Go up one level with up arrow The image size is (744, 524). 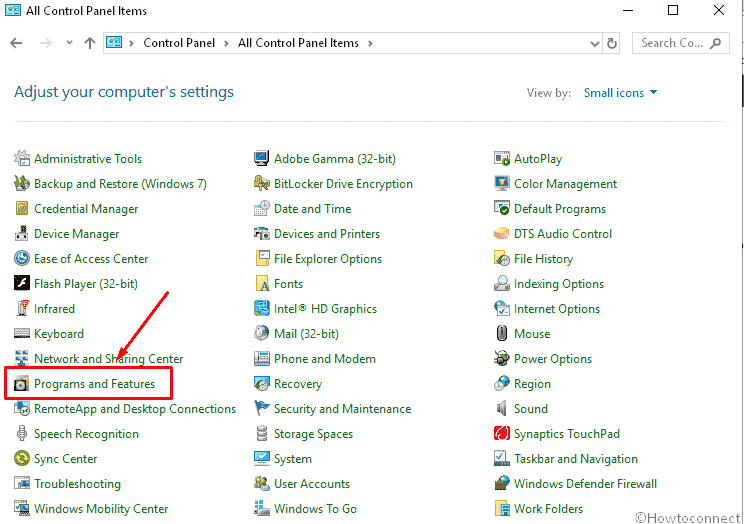[x=90, y=43]
